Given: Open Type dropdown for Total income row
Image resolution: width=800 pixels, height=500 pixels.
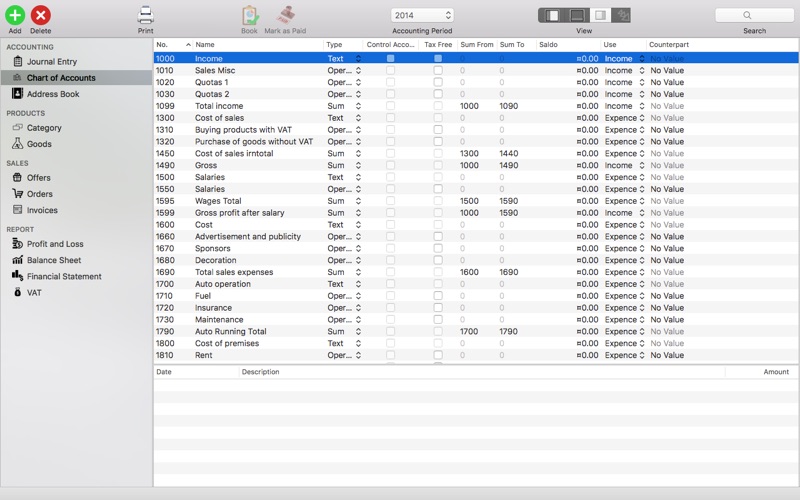Looking at the screenshot, I should tap(344, 106).
